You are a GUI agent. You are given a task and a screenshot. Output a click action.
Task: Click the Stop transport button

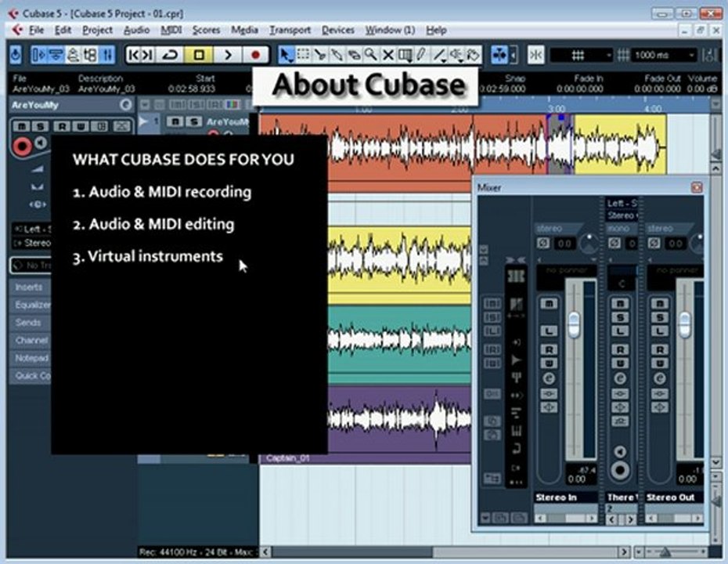click(x=199, y=56)
